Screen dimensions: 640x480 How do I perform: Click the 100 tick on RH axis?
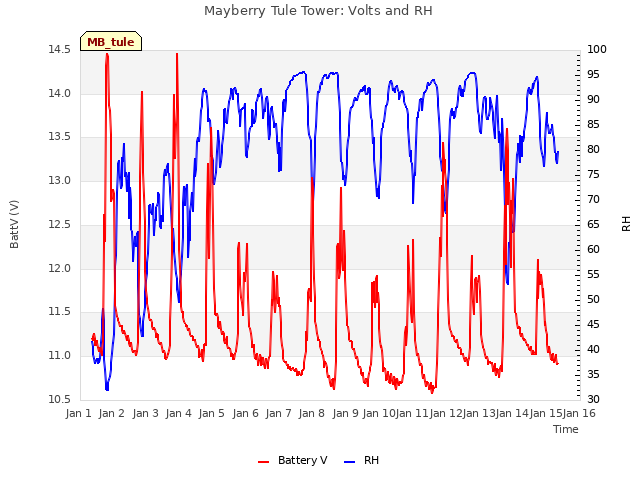coord(597,49)
